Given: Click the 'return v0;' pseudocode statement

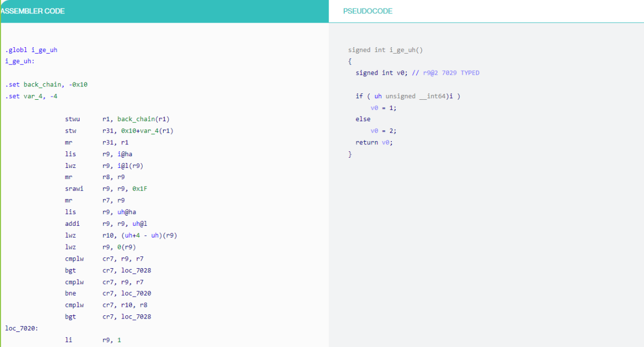Looking at the screenshot, I should [x=374, y=143].
